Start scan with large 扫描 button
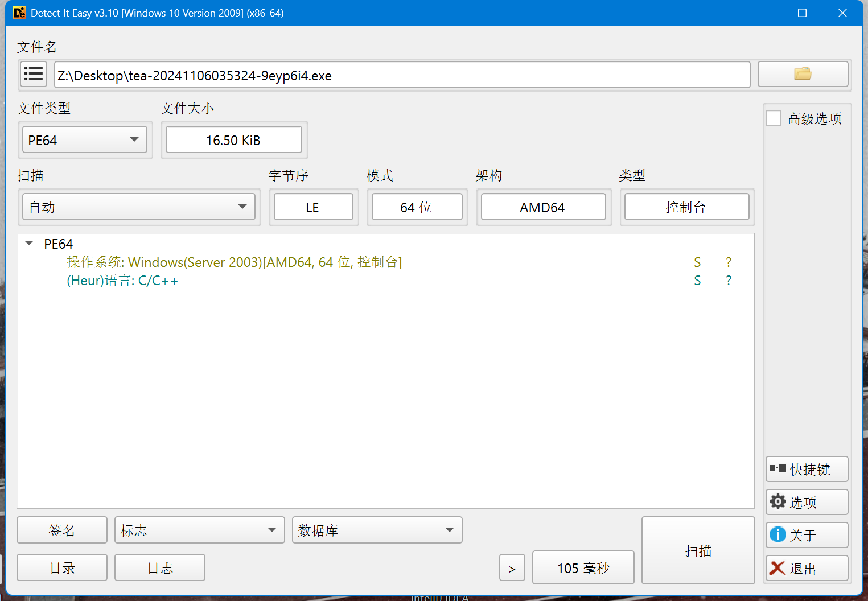The width and height of the screenshot is (868, 601). click(698, 550)
